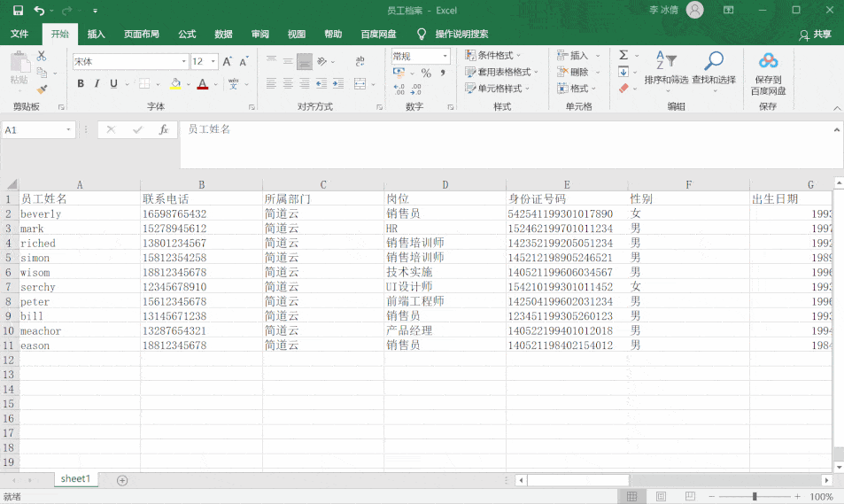Image resolution: width=844 pixels, height=504 pixels.
Task: Click the Cut scissors icon
Action: [42, 56]
